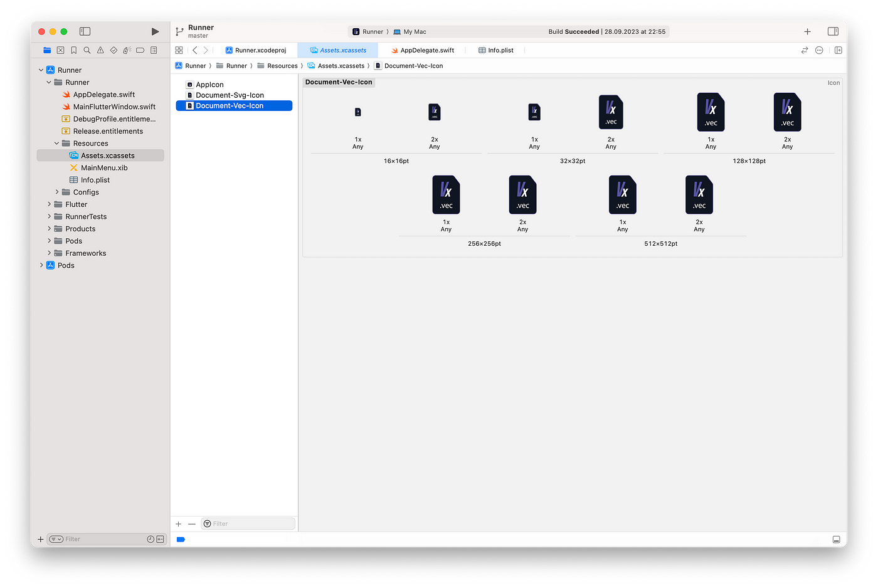Click the blue progress indicator in debug bar
This screenshot has width=878, height=588.
click(181, 539)
